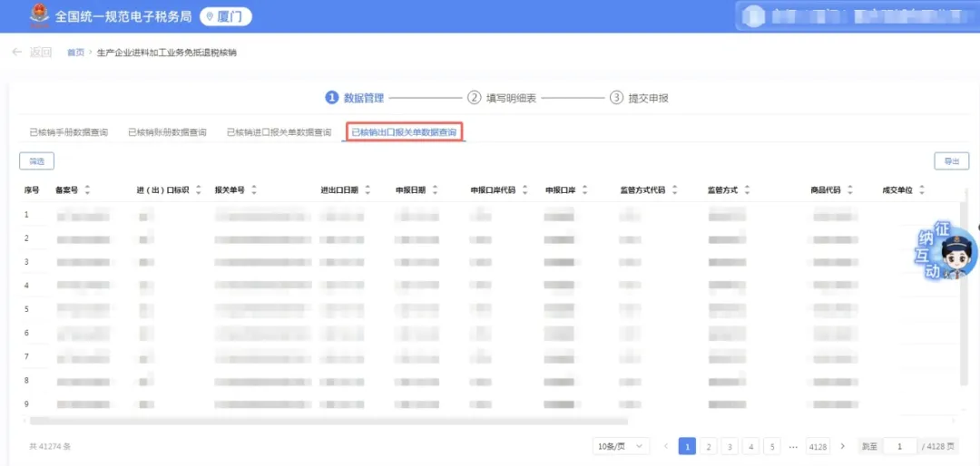Click the 序号 column header
980x466 pixels.
32,190
